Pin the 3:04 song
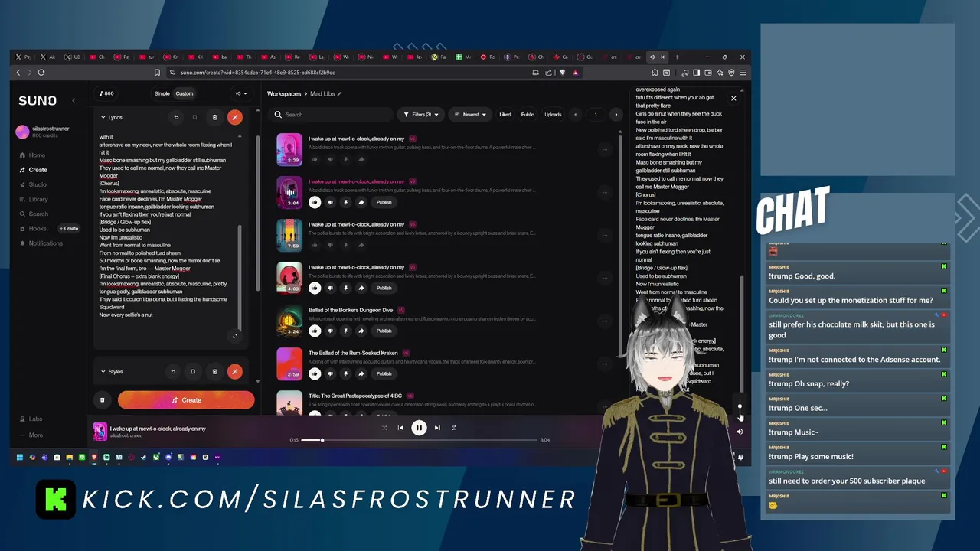 coord(345,202)
